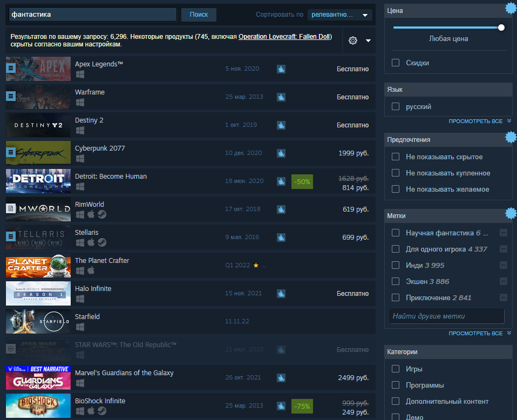Screen dimensions: 517x420
Task: Check the Игры category filter
Action: 396,369
